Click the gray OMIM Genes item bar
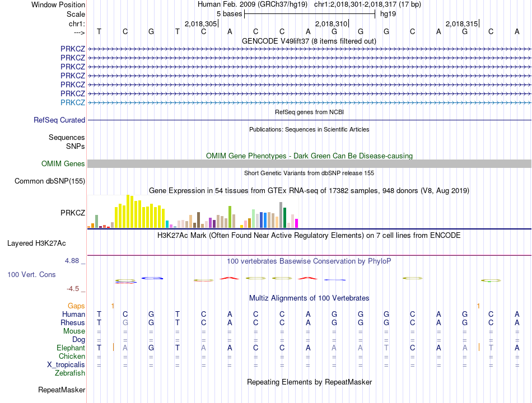Image resolution: width=532 pixels, height=403 pixels. (x=310, y=164)
